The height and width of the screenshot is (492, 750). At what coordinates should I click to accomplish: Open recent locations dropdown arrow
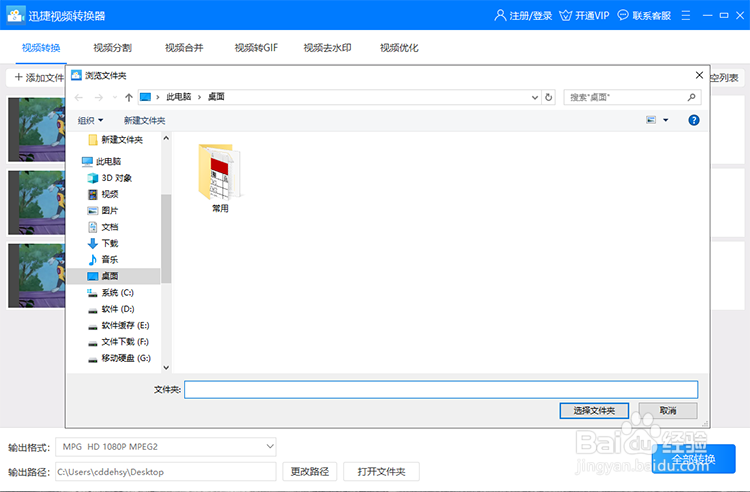(x=115, y=98)
